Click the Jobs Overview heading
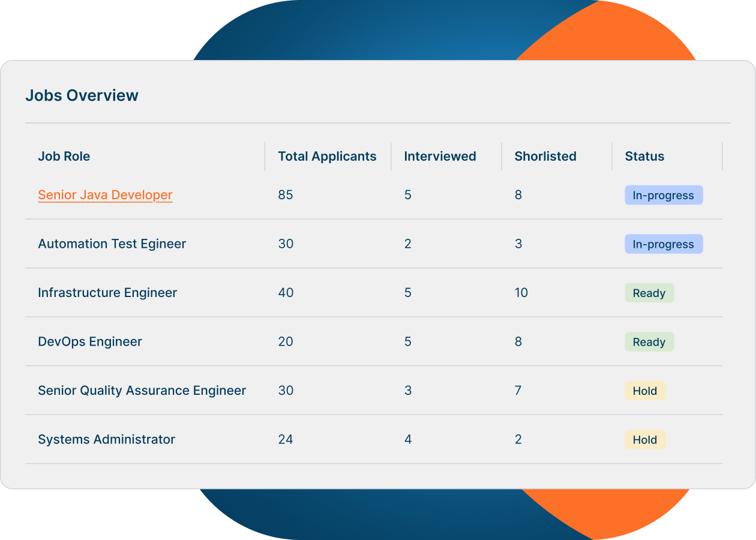The height and width of the screenshot is (540, 756). point(82,95)
